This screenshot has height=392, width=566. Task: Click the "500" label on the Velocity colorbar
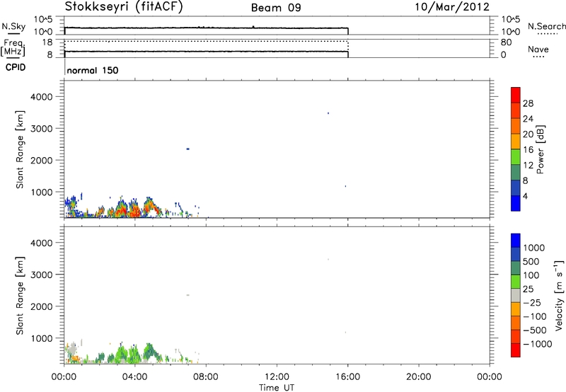click(531, 261)
